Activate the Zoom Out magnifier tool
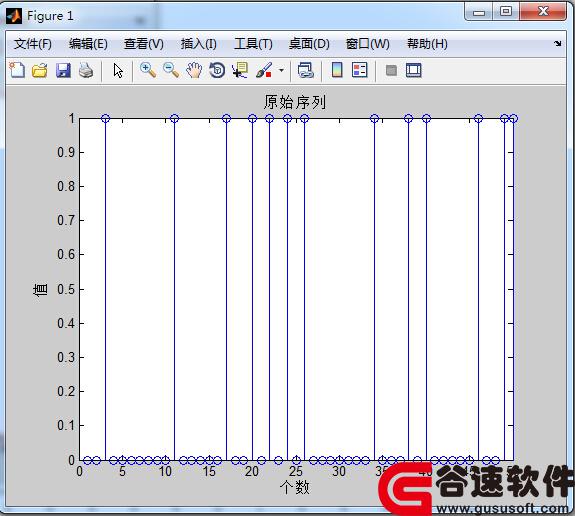This screenshot has height=516, width=575. [171, 70]
